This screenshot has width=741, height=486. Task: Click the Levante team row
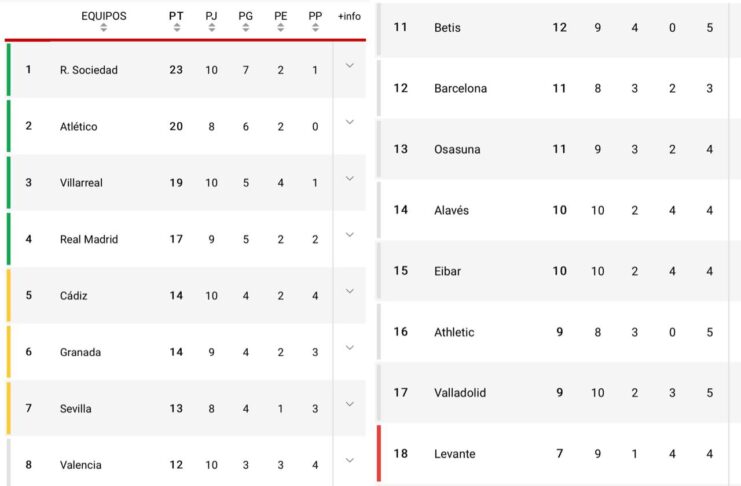coord(454,454)
